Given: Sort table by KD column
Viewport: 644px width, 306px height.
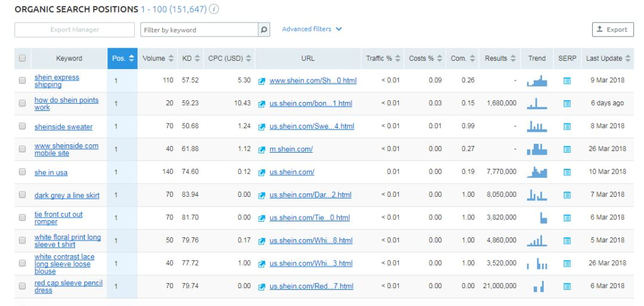Looking at the screenshot, I should click(191, 58).
